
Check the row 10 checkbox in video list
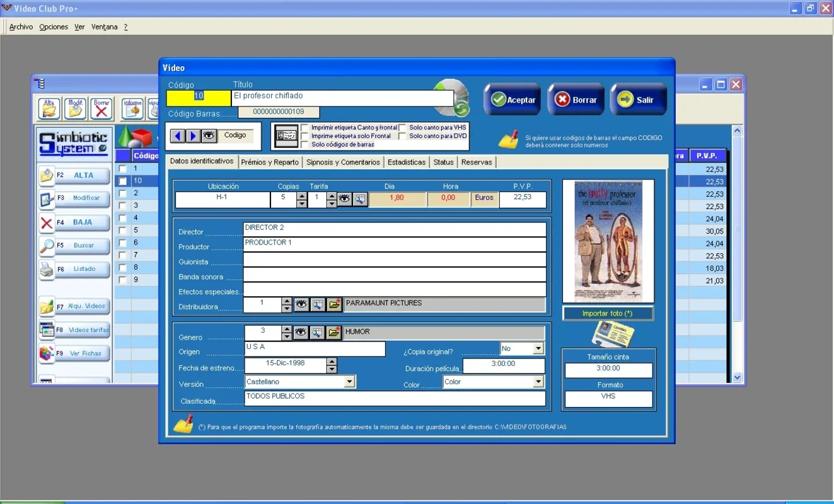123,181
